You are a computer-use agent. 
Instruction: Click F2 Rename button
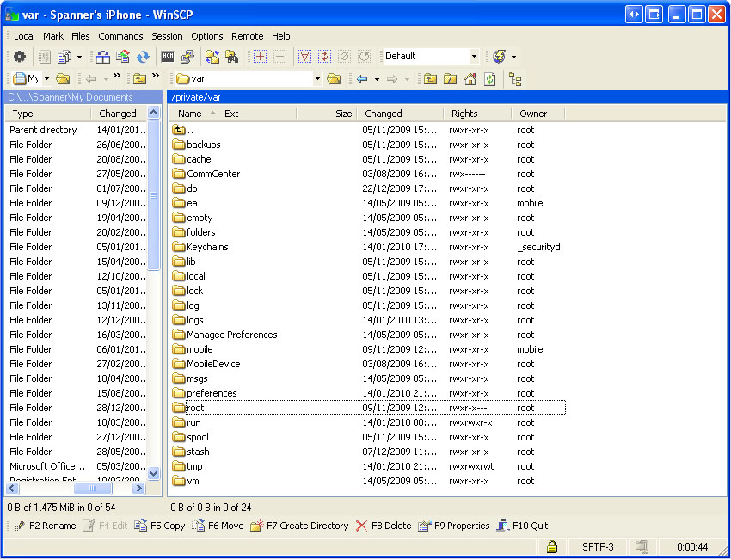(x=46, y=526)
